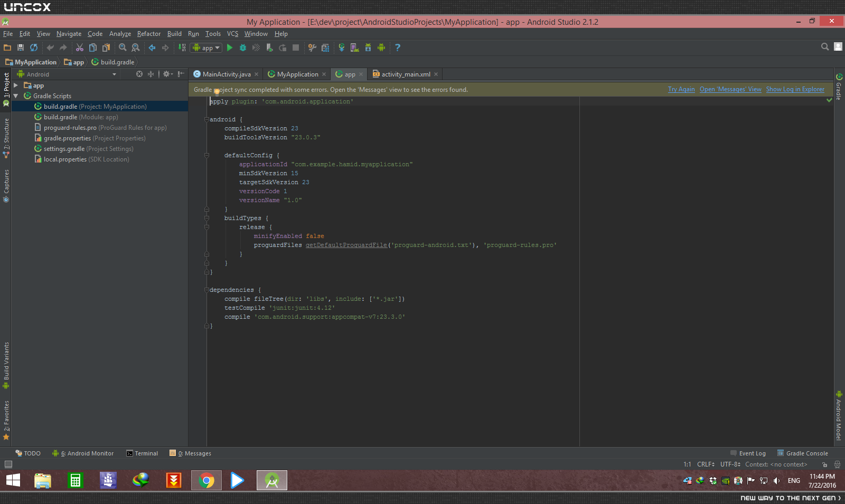
Task: Click the Cut scissors icon
Action: [80, 47]
